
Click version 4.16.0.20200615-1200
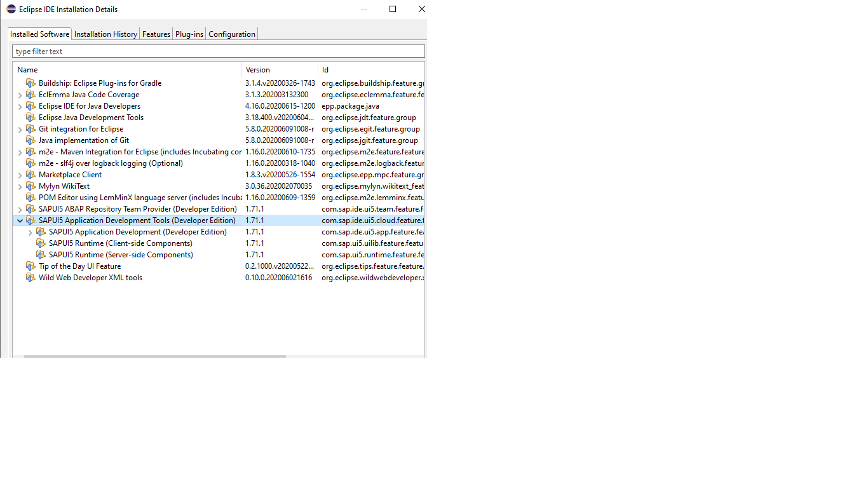pos(280,106)
